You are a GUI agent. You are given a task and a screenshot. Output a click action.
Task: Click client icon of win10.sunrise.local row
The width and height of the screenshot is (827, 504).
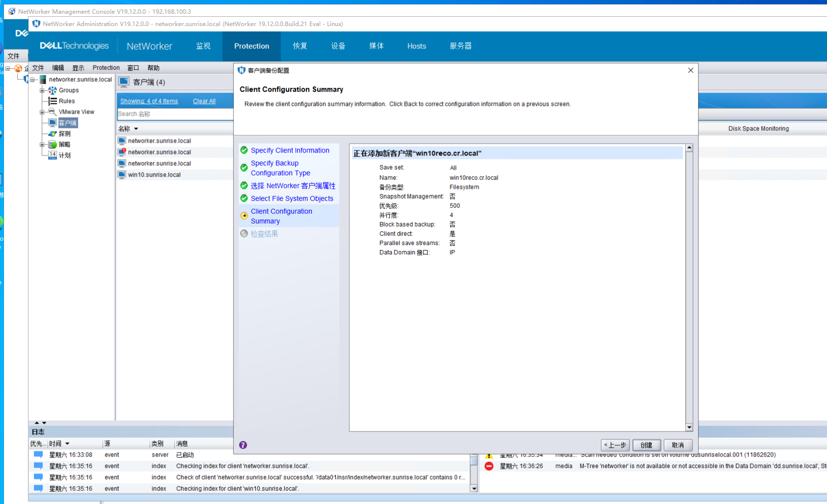122,175
